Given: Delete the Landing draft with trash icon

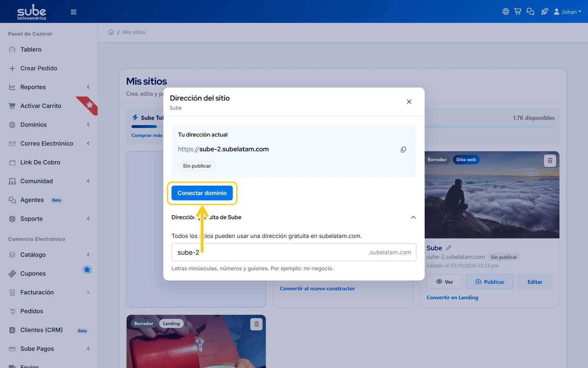Looking at the screenshot, I should pos(257,324).
